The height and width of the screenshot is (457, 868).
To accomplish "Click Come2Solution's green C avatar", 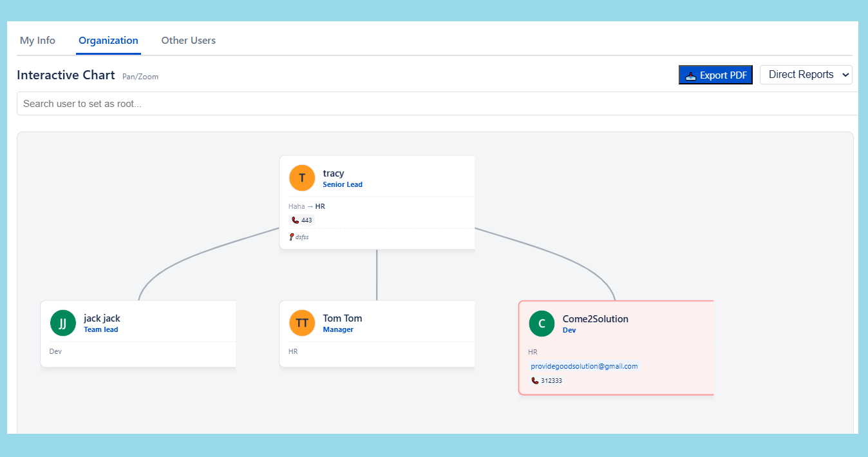I will click(542, 324).
